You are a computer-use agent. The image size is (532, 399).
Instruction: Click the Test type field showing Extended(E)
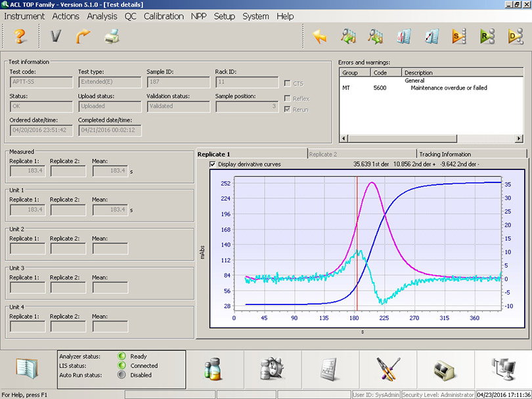point(110,82)
